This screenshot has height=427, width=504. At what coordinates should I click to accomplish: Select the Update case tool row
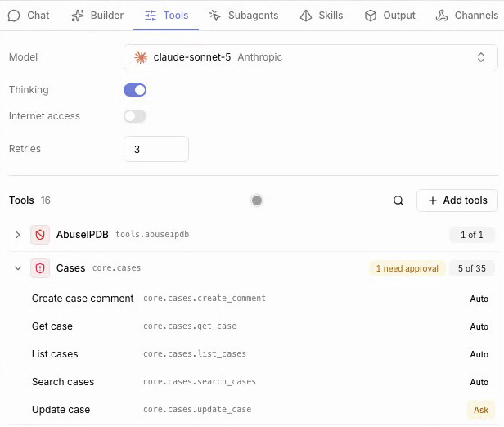(x=254, y=410)
